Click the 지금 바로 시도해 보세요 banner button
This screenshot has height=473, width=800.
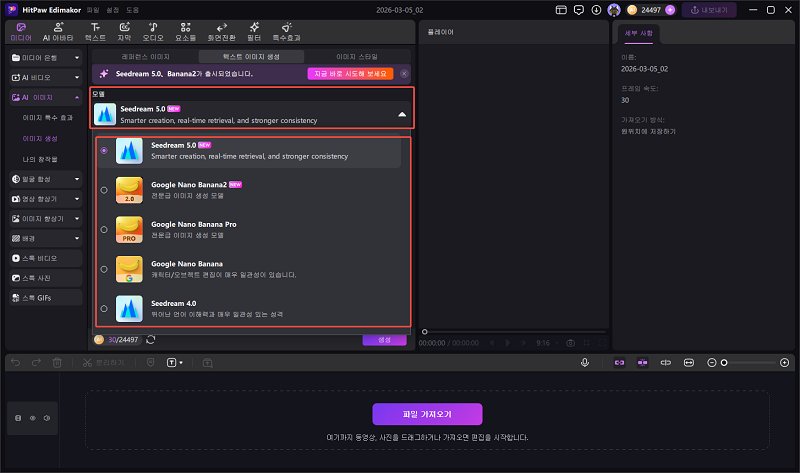pyautogui.click(x=350, y=74)
